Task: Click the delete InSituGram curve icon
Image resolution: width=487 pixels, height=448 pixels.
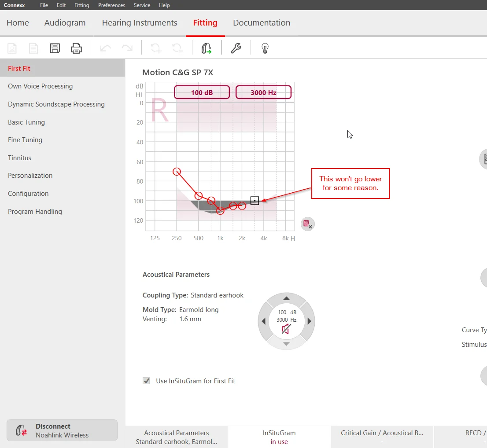Action: pyautogui.click(x=308, y=224)
